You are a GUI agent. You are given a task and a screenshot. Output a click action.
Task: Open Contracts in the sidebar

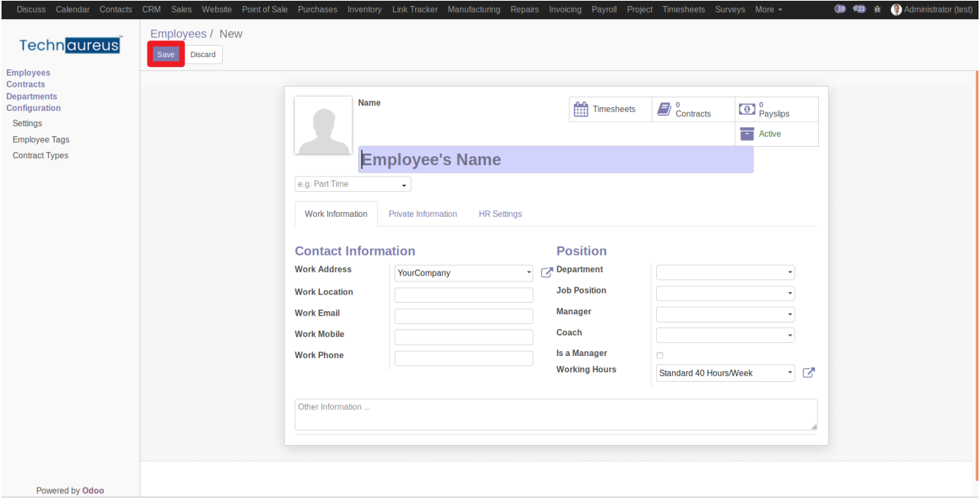(26, 84)
